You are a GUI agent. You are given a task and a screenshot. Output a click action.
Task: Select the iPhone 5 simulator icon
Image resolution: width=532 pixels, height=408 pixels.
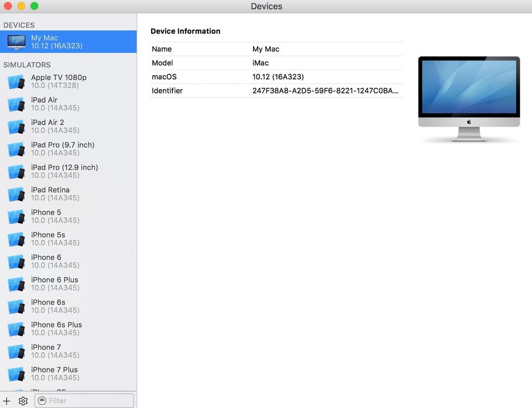click(x=16, y=216)
